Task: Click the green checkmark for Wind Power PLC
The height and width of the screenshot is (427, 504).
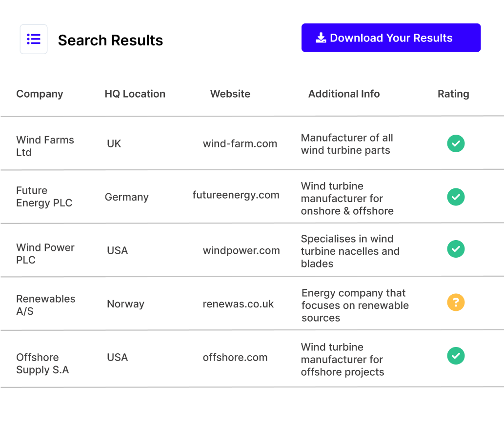Action: click(x=456, y=249)
